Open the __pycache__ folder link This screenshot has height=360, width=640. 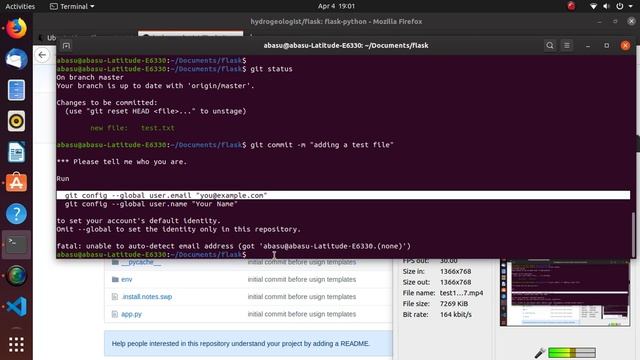pyautogui.click(x=141, y=262)
